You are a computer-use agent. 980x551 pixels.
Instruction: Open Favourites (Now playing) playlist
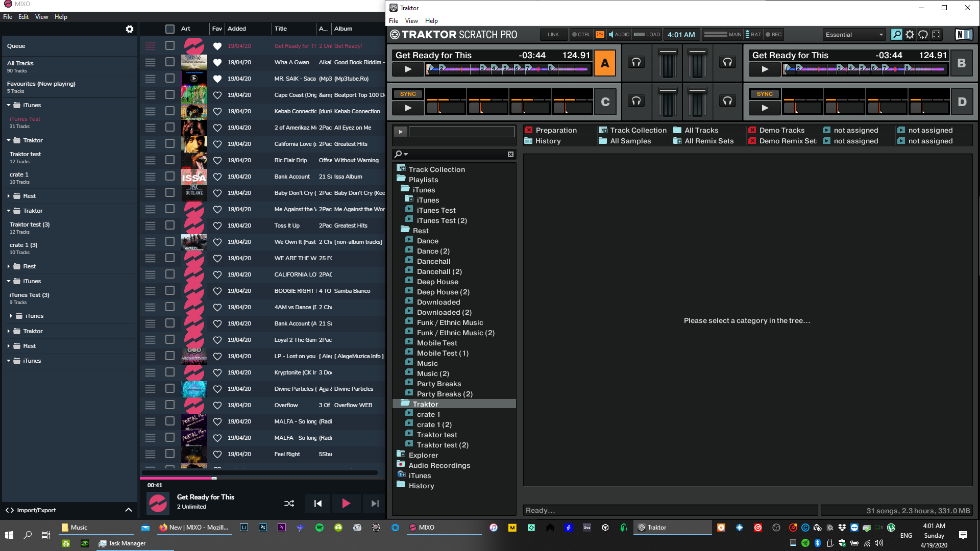pyautogui.click(x=70, y=87)
